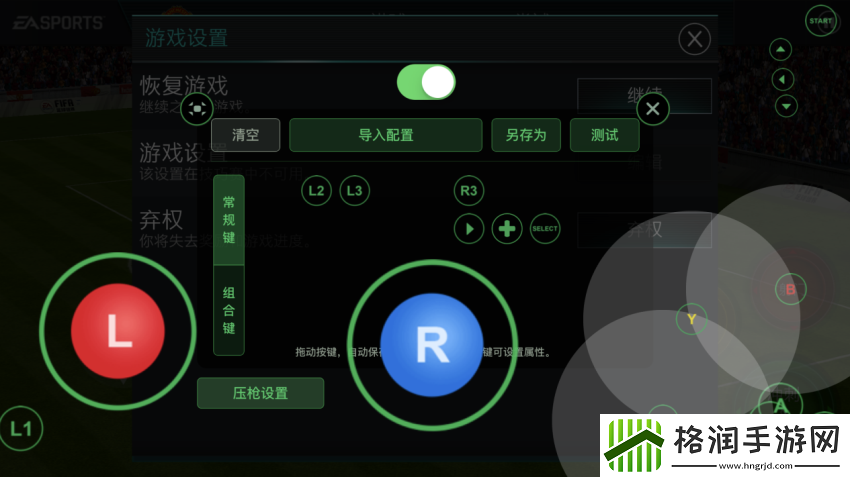Screen dimensions: 850x477
Task: Switch to the 常规键 tab
Action: pyautogui.click(x=229, y=219)
